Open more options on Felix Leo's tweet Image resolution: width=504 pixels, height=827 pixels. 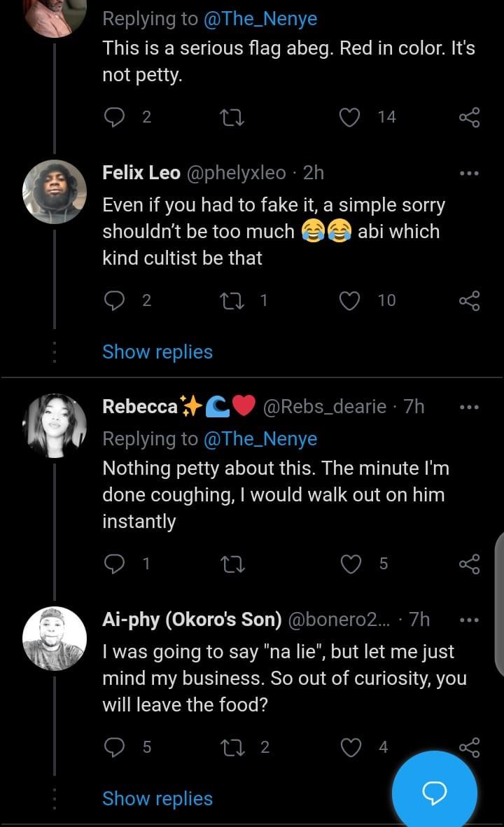(x=469, y=173)
